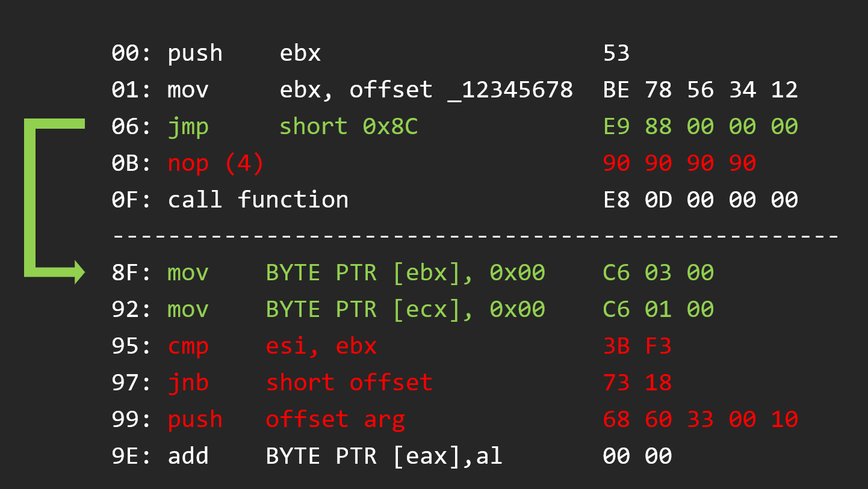Screen dimensions: 868x489
Task: Select 'BYTE PTR [ebx], 0x00' operand
Action: [405, 273]
